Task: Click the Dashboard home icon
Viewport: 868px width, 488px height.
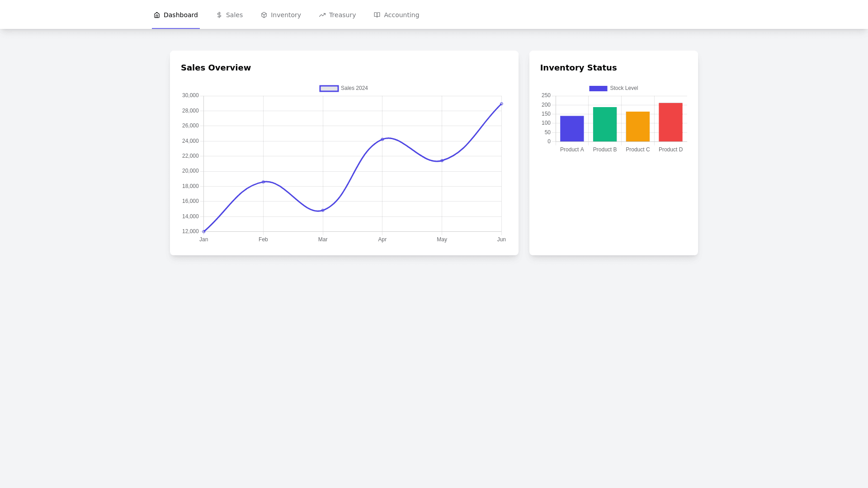Action: [x=157, y=15]
